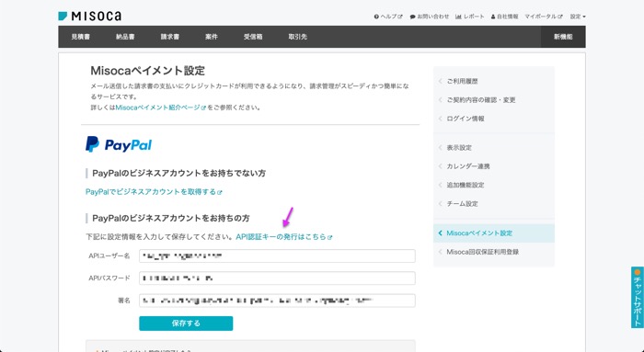
Task: Open 自社情報 in header
Action: [x=504, y=17]
